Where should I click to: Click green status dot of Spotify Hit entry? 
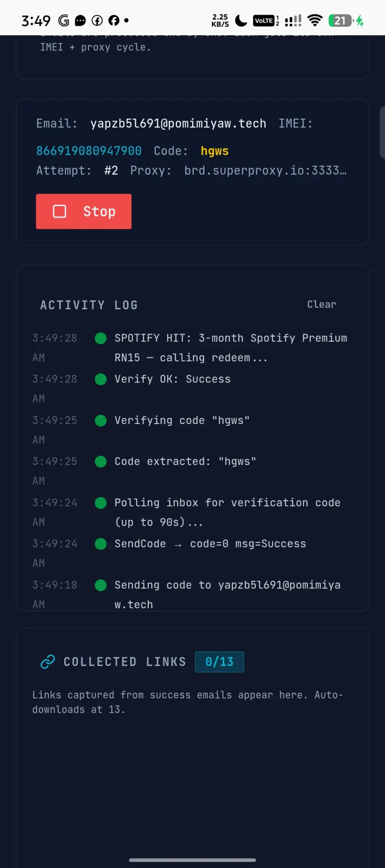click(x=101, y=338)
